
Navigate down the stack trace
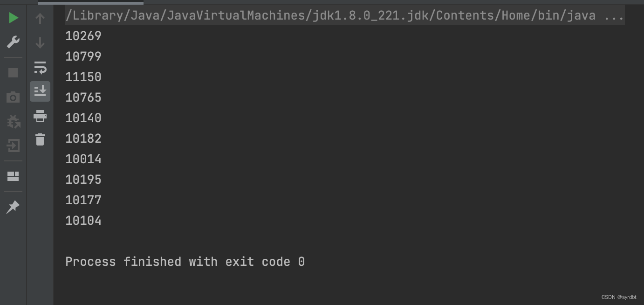point(40,43)
